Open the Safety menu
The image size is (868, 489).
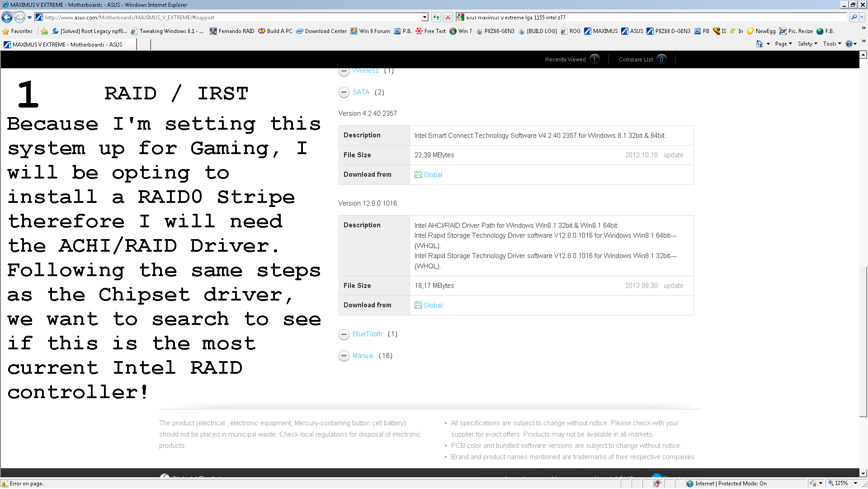pyautogui.click(x=807, y=44)
